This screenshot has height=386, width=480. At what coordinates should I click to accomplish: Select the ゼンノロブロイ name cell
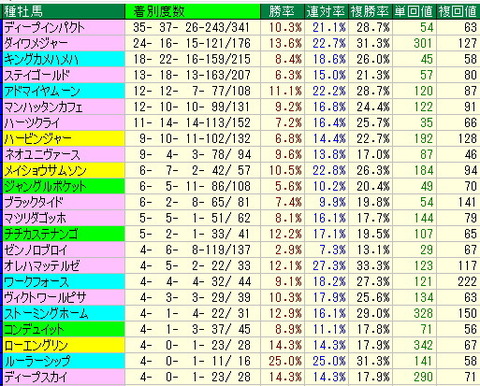[x=64, y=250]
